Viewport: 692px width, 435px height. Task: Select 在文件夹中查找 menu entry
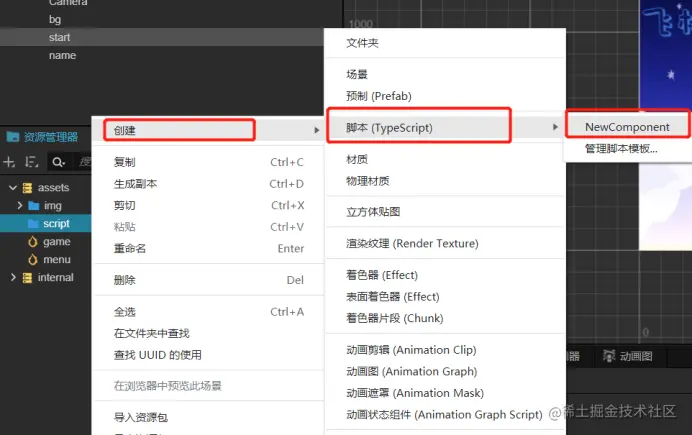pos(208,334)
